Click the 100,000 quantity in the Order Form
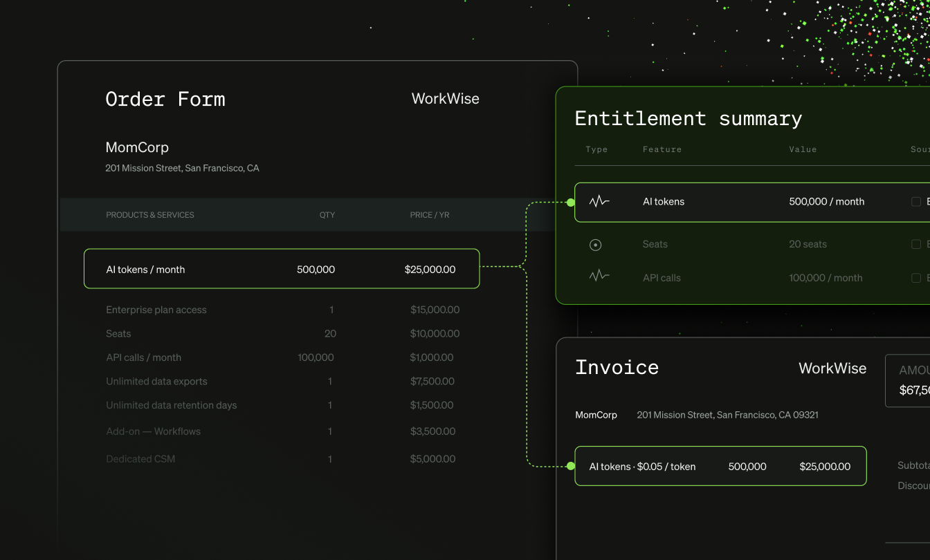 coord(316,357)
